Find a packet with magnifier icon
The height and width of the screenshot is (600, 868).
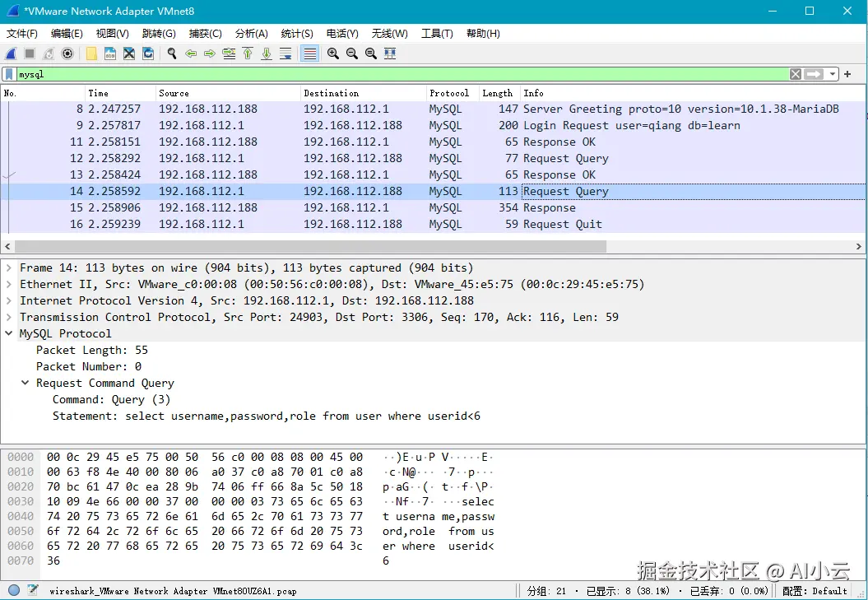(172, 53)
